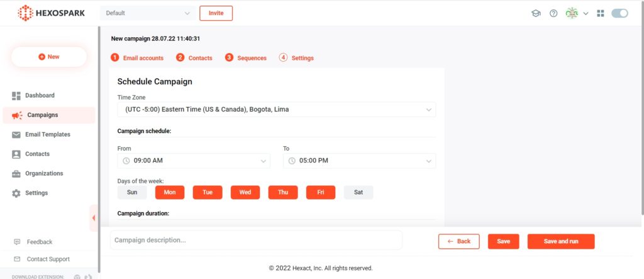Enable Sat in days of the week
The image size is (644, 279).
(x=358, y=192)
